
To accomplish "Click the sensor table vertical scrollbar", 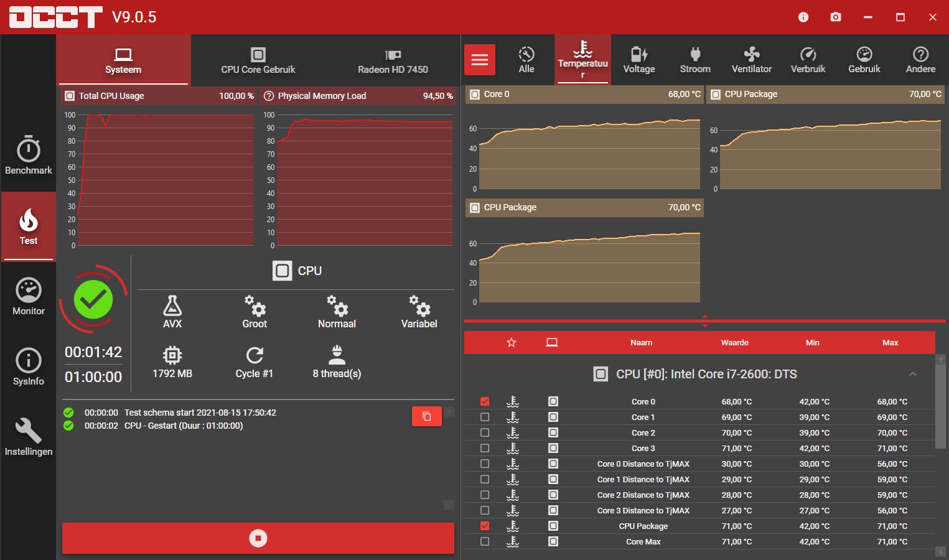I will pyautogui.click(x=940, y=406).
